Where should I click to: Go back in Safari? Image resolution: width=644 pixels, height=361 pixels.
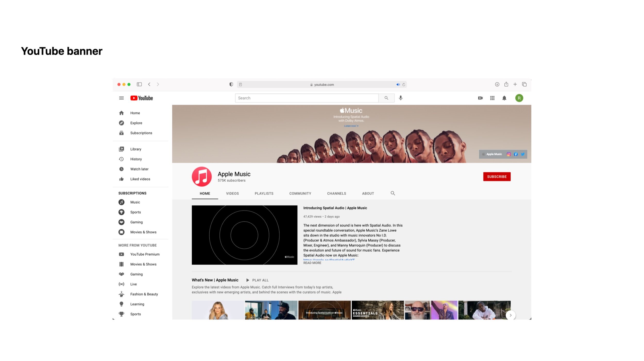click(149, 84)
